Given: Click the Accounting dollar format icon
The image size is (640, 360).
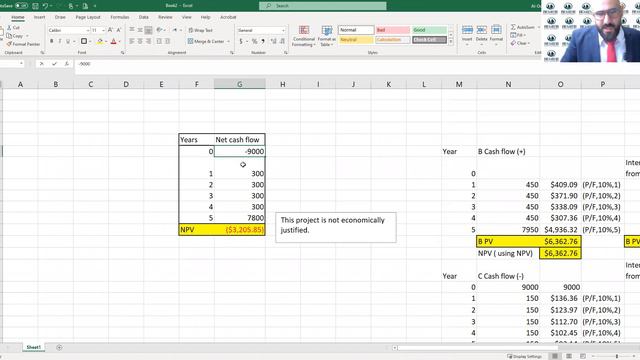Looking at the screenshot, I should pyautogui.click(x=241, y=41).
